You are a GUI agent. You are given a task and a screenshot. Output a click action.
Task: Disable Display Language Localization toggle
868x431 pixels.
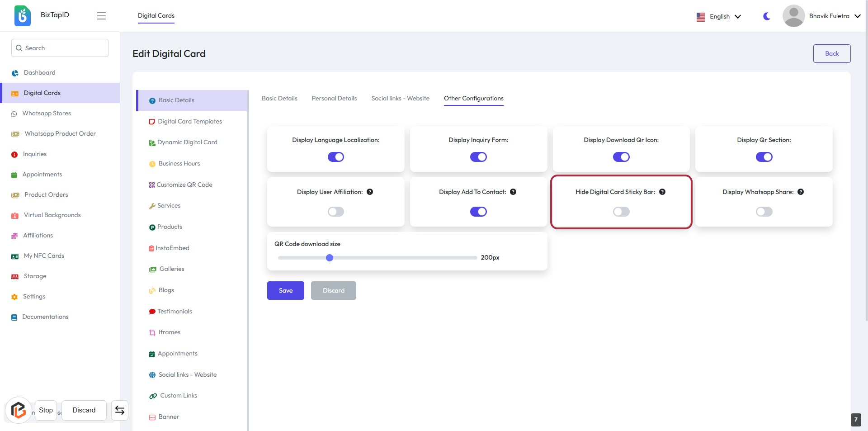click(x=335, y=157)
